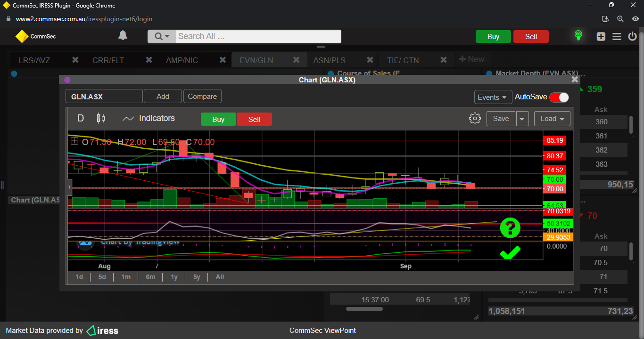Screen dimensions: 644x339
Task: Click the Chrome install app icon
Action: click(x=606, y=19)
